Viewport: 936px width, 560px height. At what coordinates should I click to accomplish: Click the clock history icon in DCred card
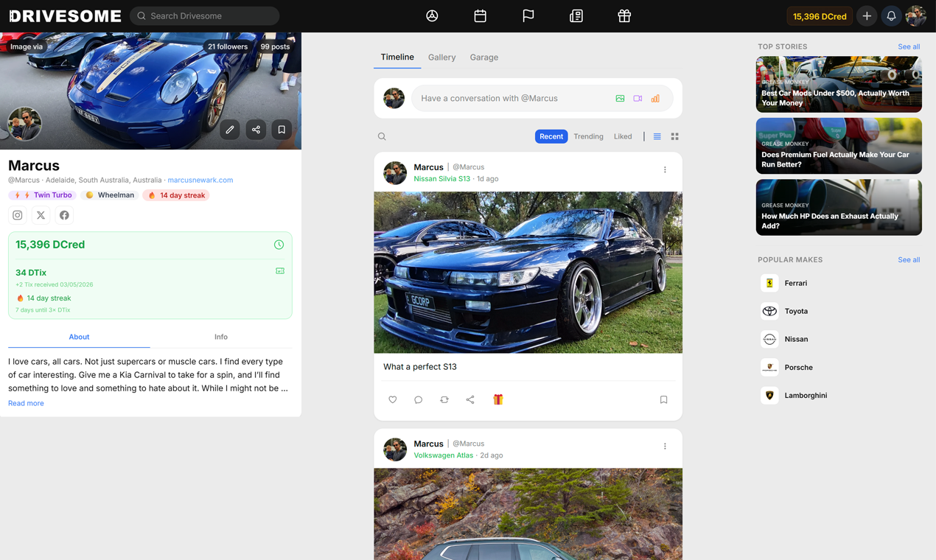279,245
